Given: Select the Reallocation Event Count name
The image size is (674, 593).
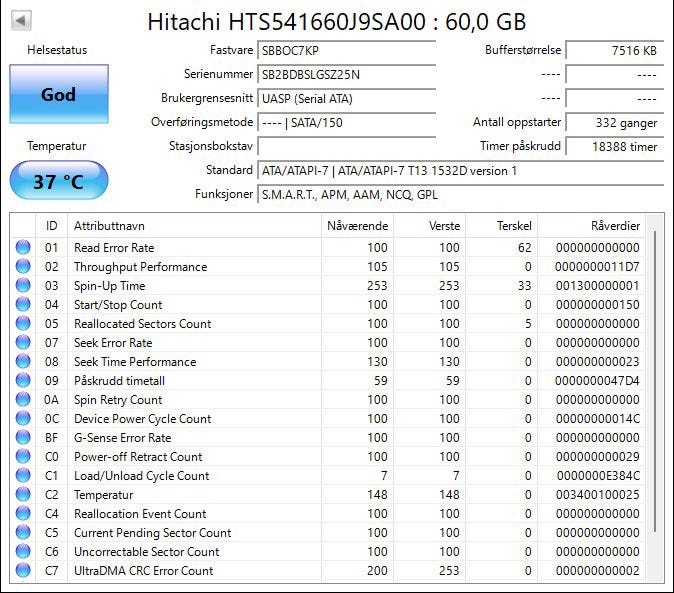Looking at the screenshot, I should (140, 514).
